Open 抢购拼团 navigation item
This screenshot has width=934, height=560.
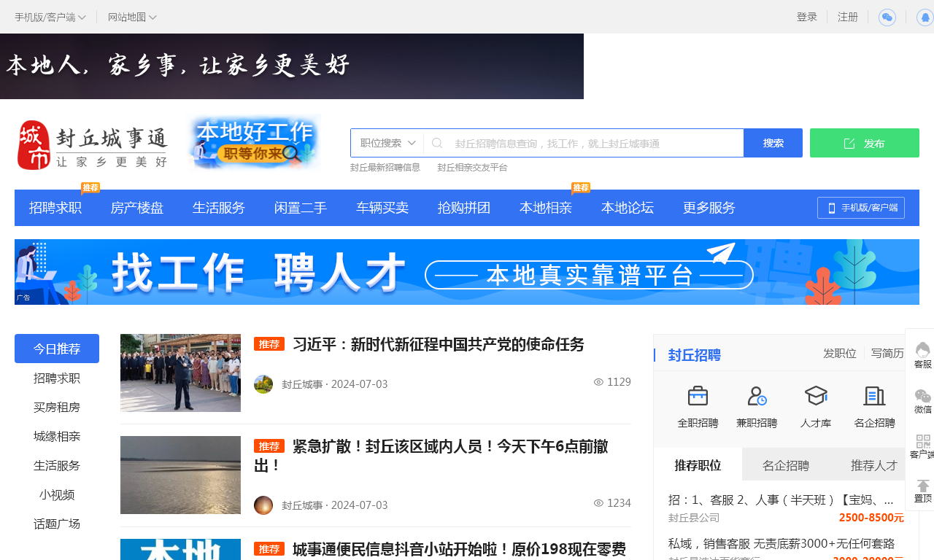[464, 208]
